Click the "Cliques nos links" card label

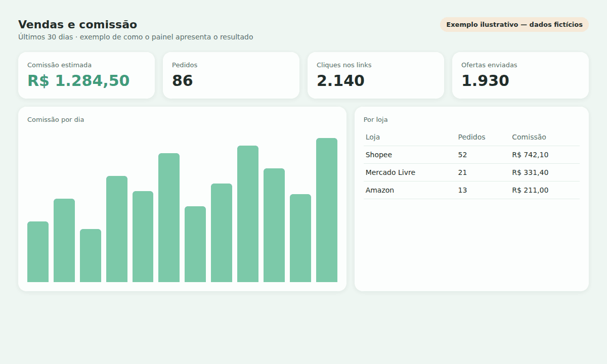344,65
